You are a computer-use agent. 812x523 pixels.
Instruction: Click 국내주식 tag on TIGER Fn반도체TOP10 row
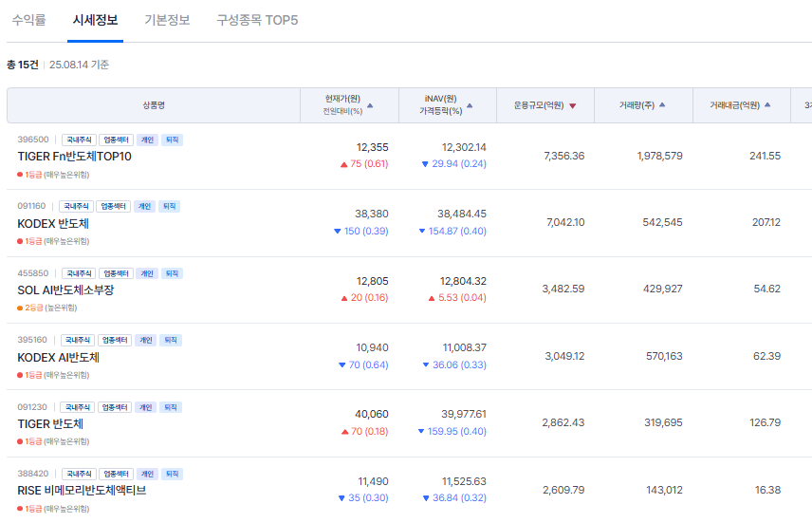[x=79, y=140]
